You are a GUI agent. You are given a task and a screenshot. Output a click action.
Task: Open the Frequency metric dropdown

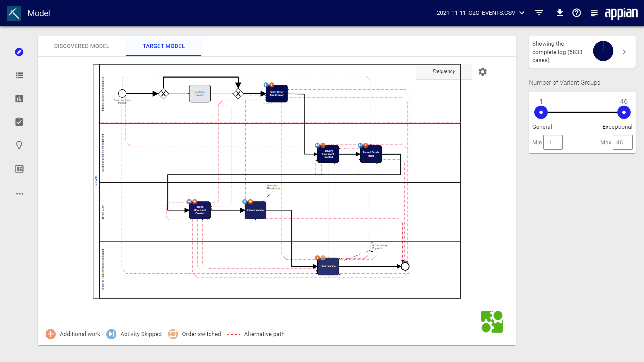click(x=443, y=72)
